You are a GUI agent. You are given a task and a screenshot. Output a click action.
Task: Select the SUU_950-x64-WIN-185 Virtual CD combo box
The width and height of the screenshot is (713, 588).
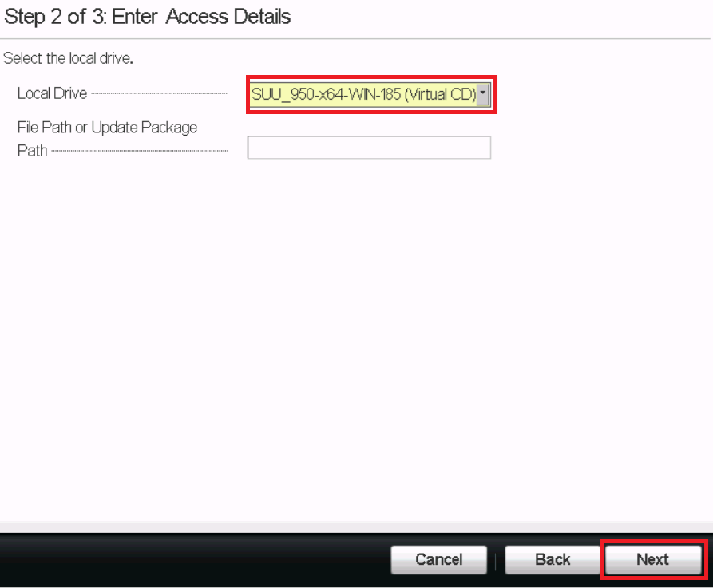pos(370,94)
